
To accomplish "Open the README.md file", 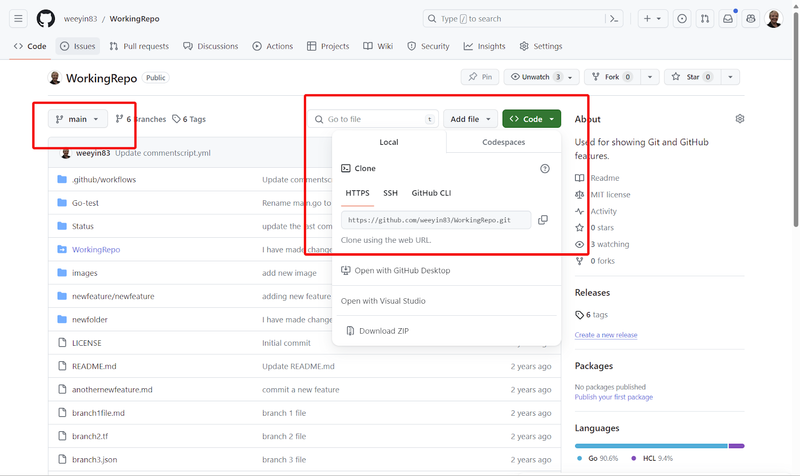I will click(94, 366).
